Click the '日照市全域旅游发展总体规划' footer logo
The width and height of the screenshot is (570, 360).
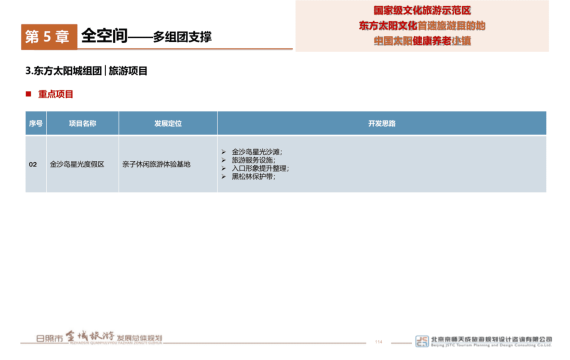(x=99, y=337)
